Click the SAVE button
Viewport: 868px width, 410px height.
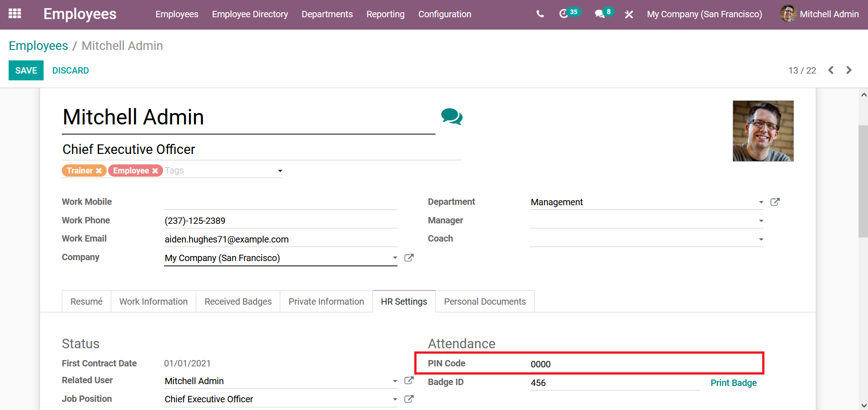coord(26,70)
